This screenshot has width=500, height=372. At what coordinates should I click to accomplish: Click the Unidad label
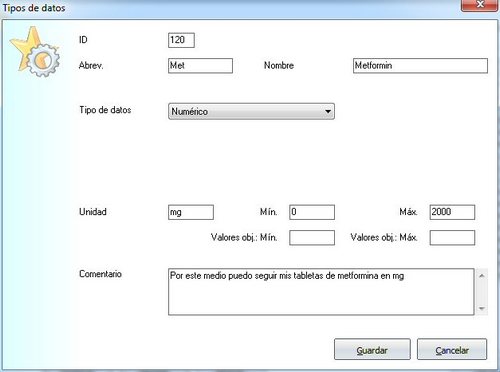pyautogui.click(x=93, y=212)
